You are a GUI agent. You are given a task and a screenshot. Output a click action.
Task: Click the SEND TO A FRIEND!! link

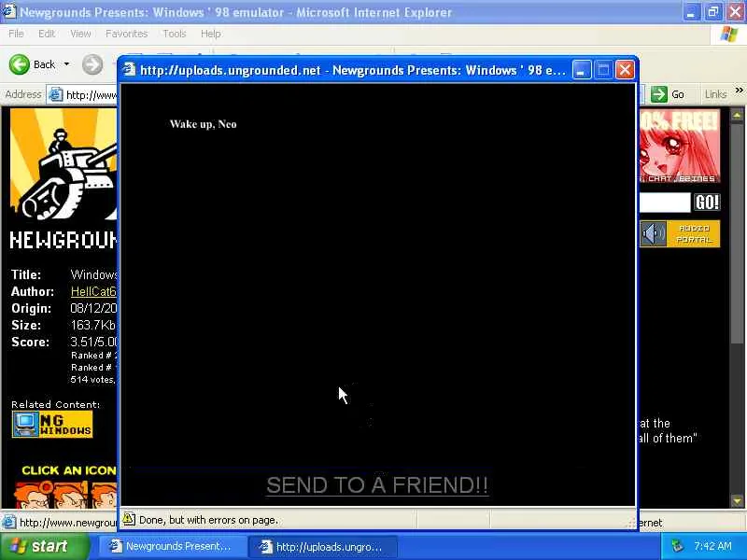coord(377,485)
